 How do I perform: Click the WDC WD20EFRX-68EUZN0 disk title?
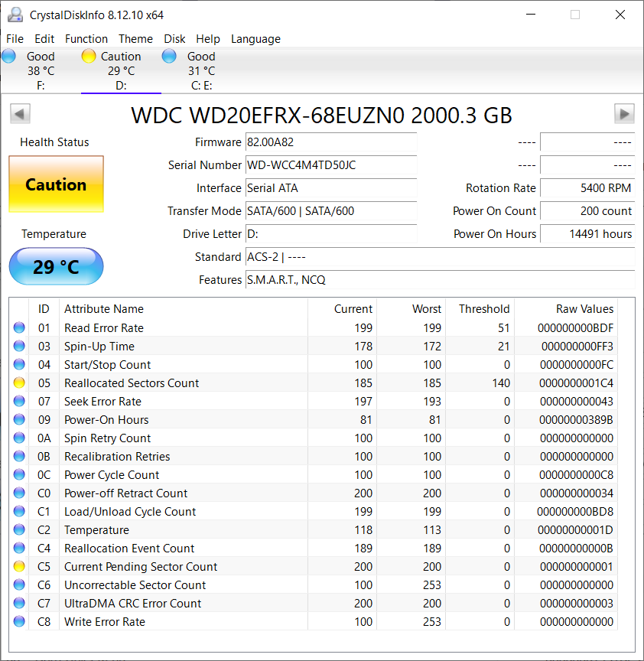click(x=321, y=115)
